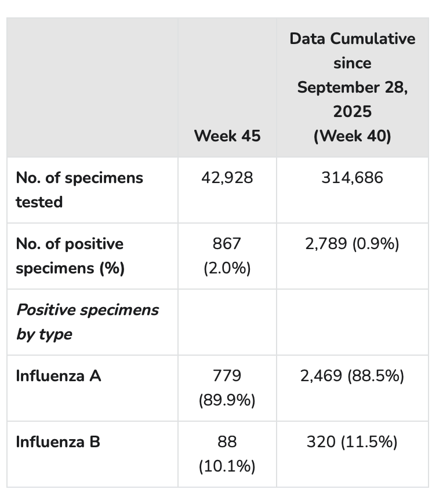The width and height of the screenshot is (443, 504).
Task: Click the 320 (11.5%) cumulative value
Action: [x=352, y=441]
